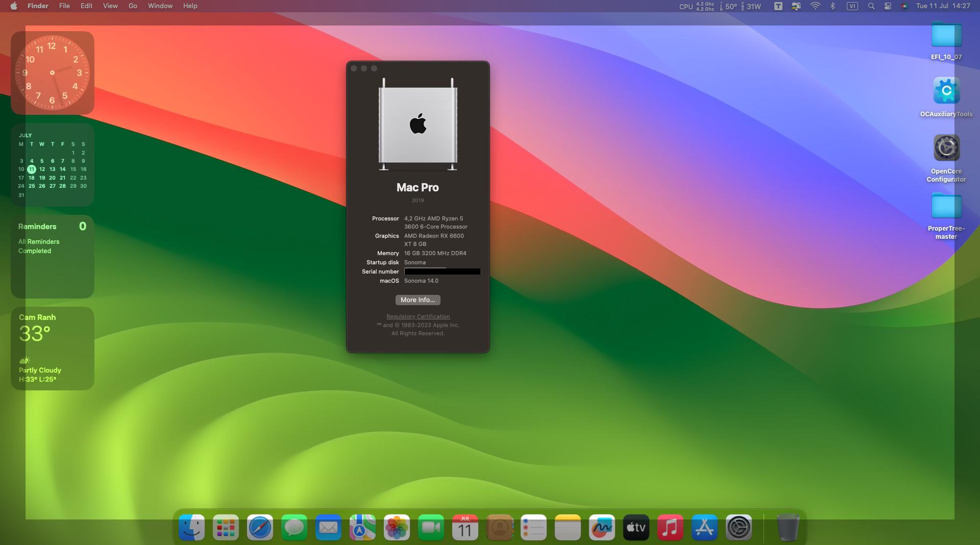Open the Finder menu
This screenshot has width=980, height=545.
coord(38,6)
